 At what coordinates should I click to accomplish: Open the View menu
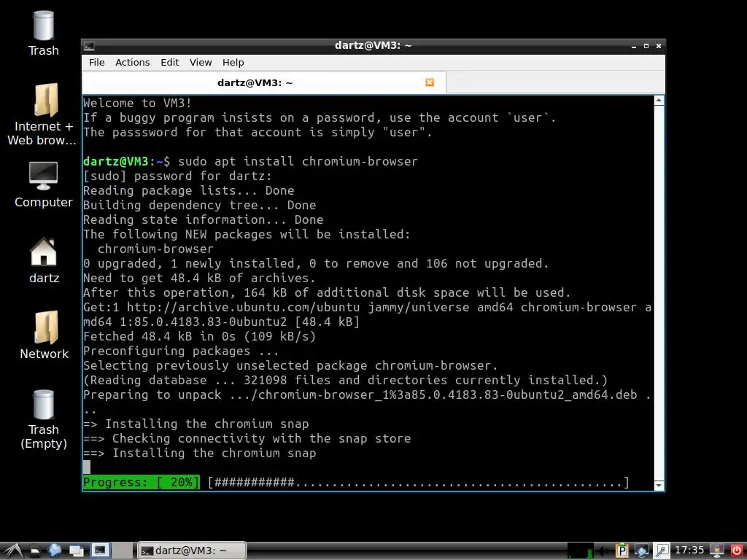201,63
